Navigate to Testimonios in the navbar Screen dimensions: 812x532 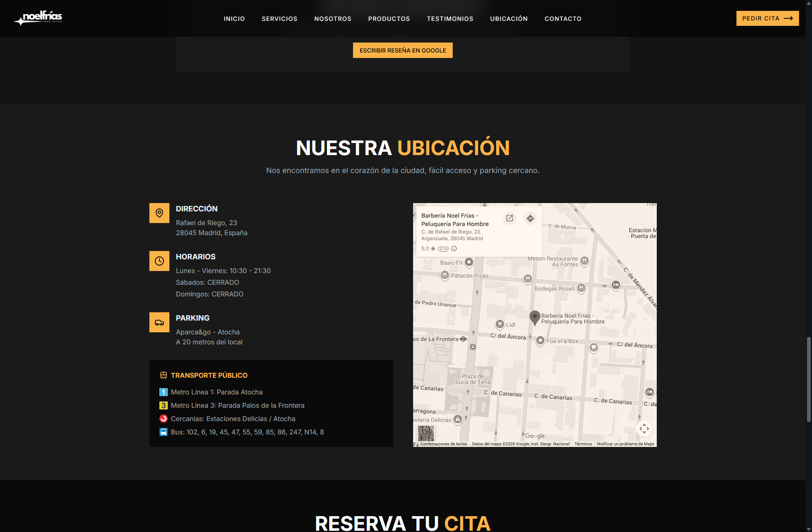tap(450, 19)
